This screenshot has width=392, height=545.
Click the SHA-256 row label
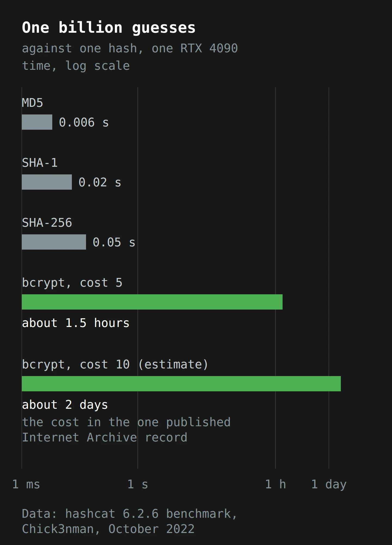click(47, 223)
